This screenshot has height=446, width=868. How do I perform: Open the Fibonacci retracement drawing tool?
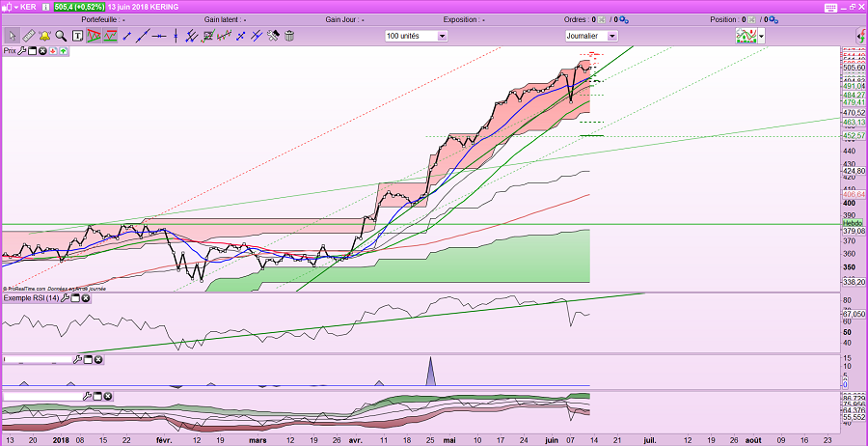point(208,36)
